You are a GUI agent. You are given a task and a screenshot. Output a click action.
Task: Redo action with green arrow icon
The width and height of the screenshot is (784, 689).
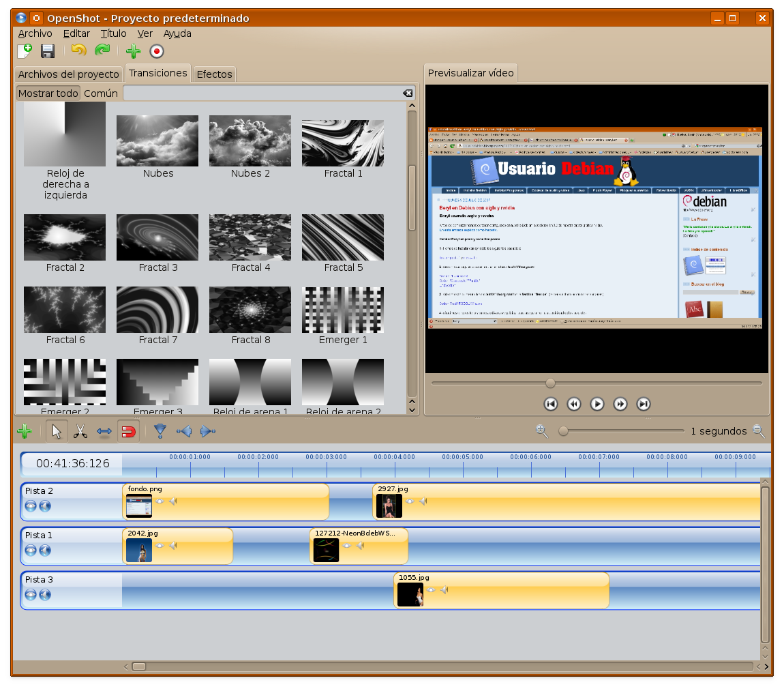(x=102, y=50)
